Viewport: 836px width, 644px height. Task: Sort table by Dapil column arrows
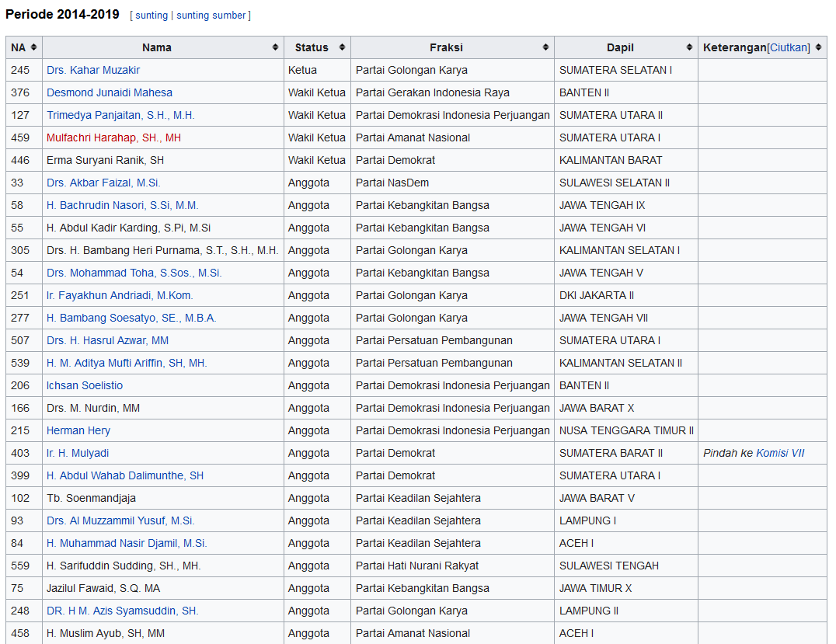[x=689, y=47]
